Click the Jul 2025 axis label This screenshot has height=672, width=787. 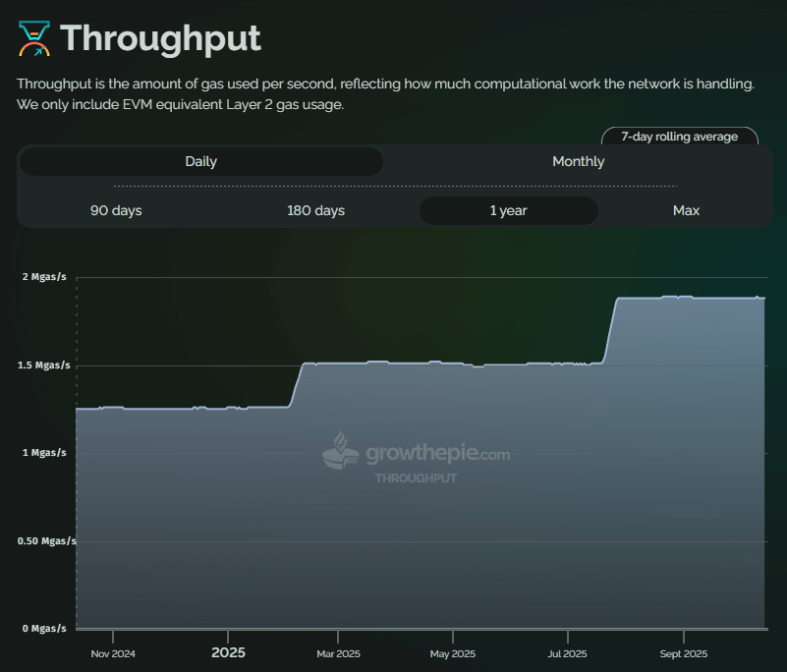(x=567, y=653)
